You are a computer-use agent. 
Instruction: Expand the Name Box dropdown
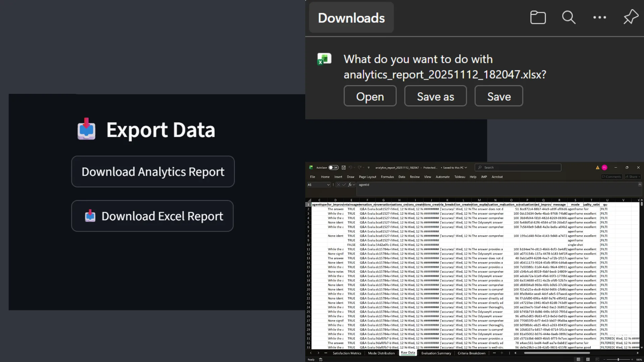pyautogui.click(x=328, y=185)
